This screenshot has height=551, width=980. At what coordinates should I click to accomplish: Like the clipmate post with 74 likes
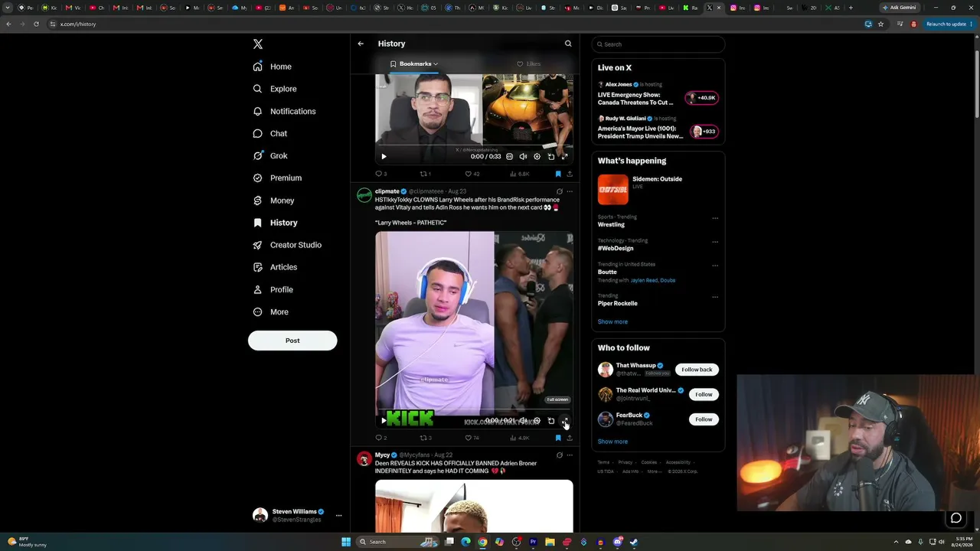[x=472, y=438]
